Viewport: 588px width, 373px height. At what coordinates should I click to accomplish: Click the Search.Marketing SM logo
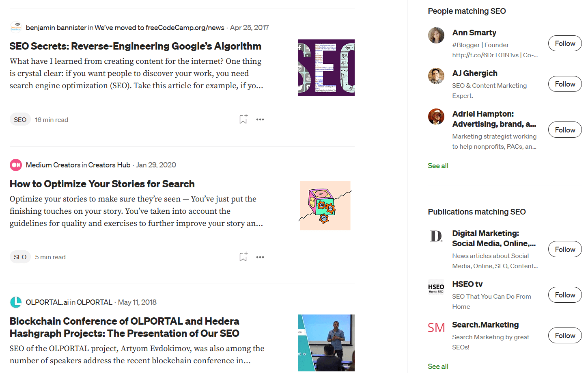[x=436, y=327]
